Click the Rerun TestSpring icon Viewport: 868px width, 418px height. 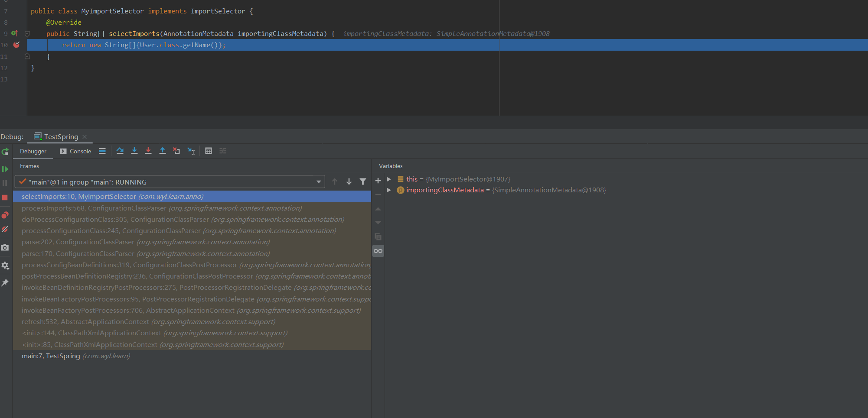[5, 152]
